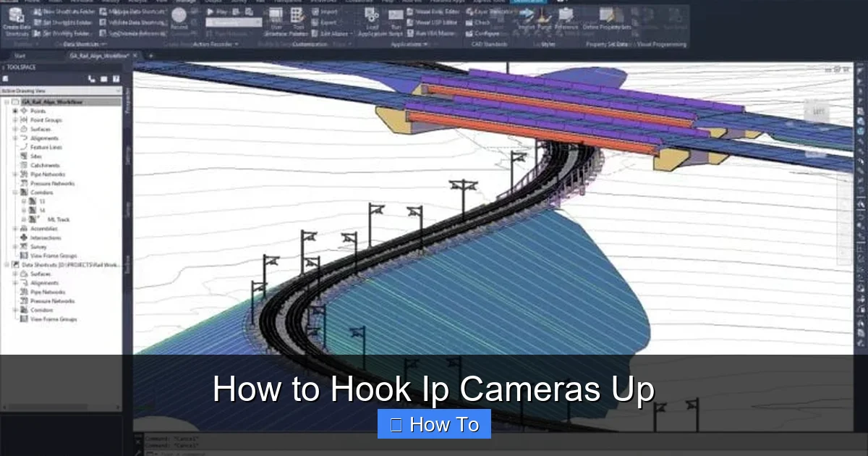868x456 pixels.
Task: Select Assemblies in the Prospector tree
Action: (x=44, y=229)
